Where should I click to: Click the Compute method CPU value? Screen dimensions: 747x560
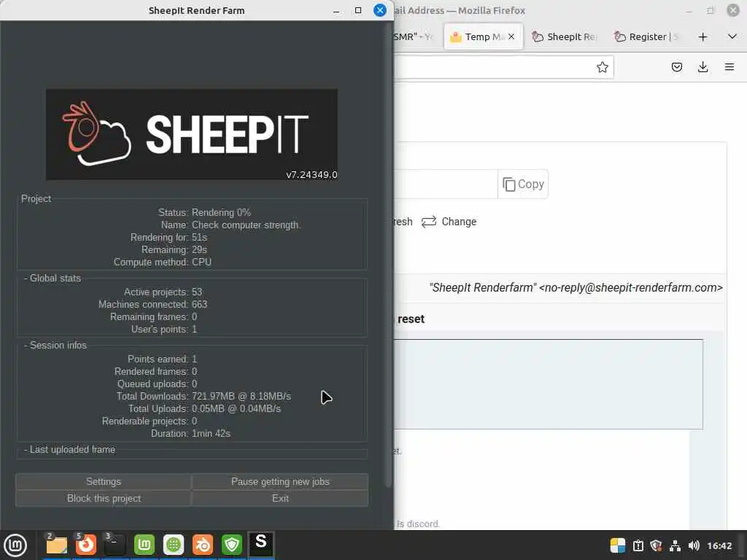(x=201, y=262)
